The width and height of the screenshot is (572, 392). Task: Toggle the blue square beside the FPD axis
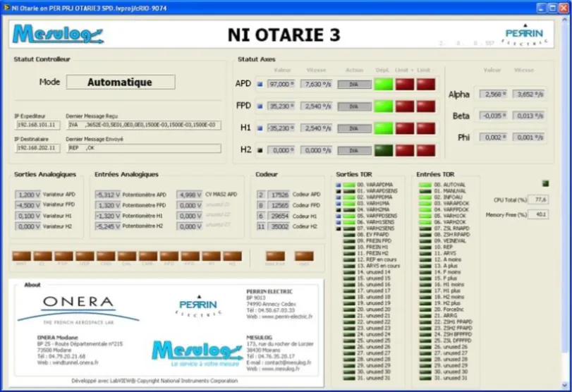[x=260, y=106]
